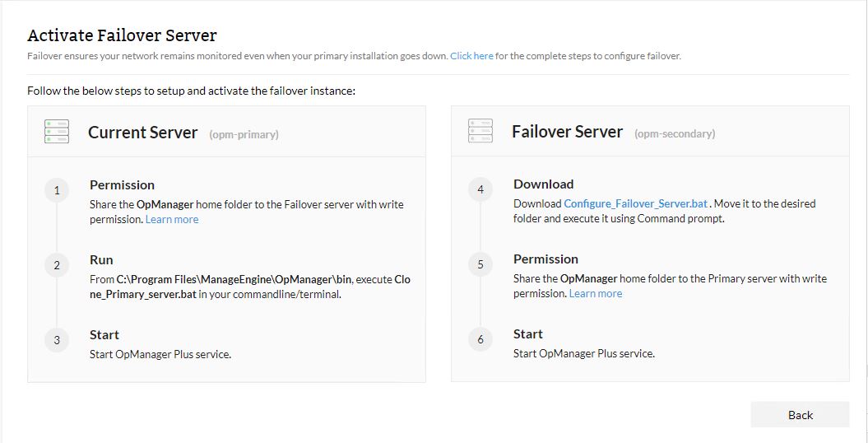Viewport: 868px width, 443px height.
Task: Open the 'Click here' failover steps link
Action: [471, 56]
